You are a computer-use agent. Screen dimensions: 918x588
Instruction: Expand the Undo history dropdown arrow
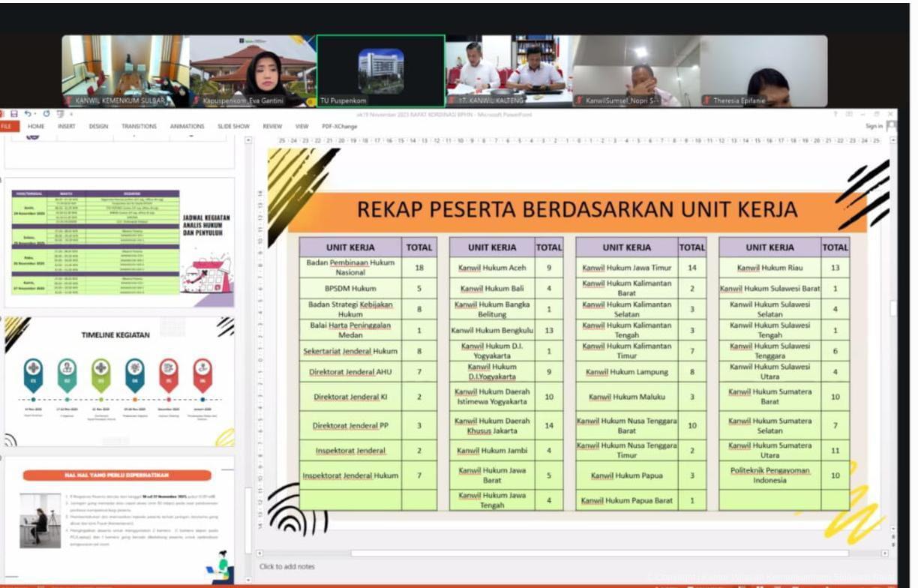35,114
